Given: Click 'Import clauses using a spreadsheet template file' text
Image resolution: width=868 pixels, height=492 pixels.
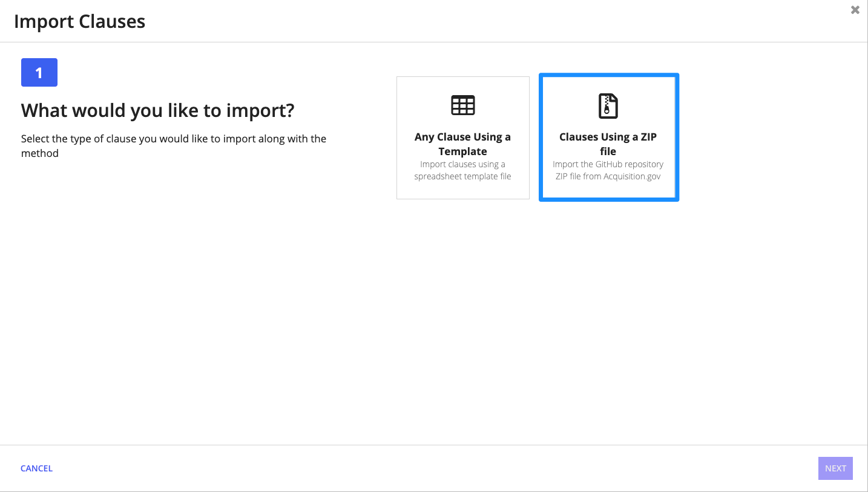Looking at the screenshot, I should click(463, 170).
